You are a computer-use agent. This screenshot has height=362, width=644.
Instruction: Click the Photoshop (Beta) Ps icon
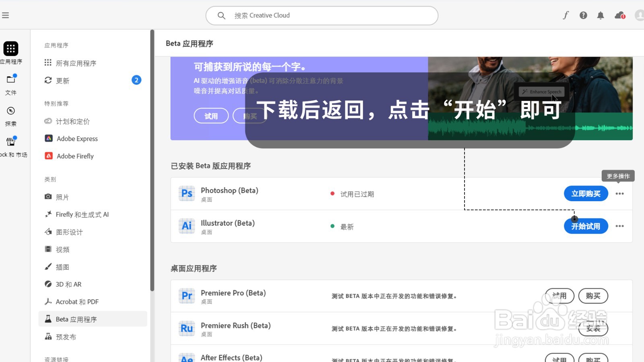click(187, 193)
